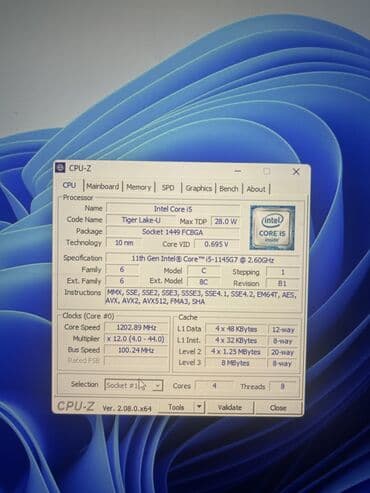
Task: Click the Instructions list text box
Action: pos(201,298)
